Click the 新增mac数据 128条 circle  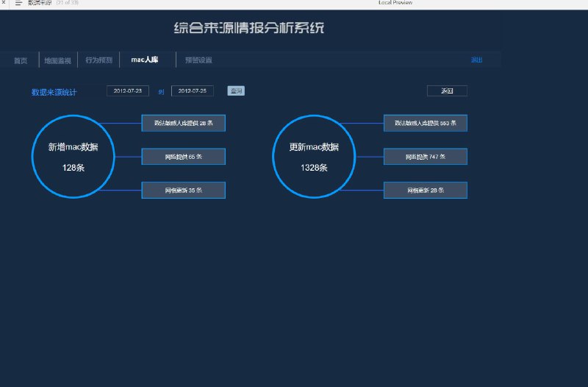tap(73, 157)
